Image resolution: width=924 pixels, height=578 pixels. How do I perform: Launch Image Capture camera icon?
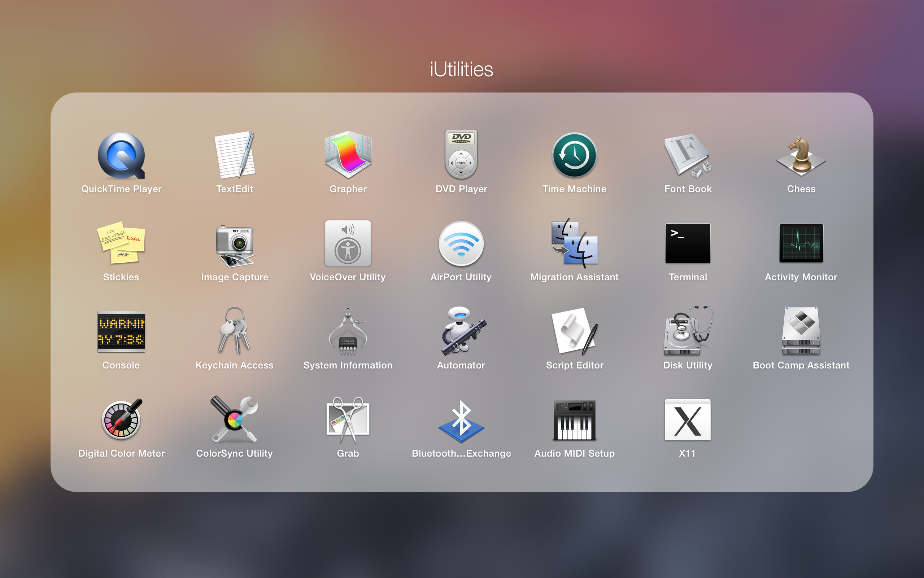[x=235, y=245]
